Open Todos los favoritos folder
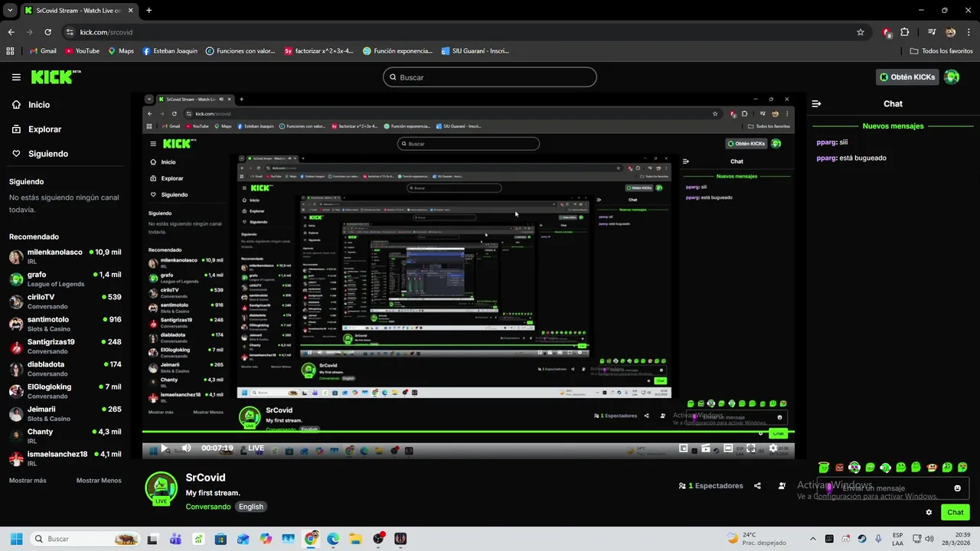Viewport: 980px width, 551px height. click(x=942, y=51)
